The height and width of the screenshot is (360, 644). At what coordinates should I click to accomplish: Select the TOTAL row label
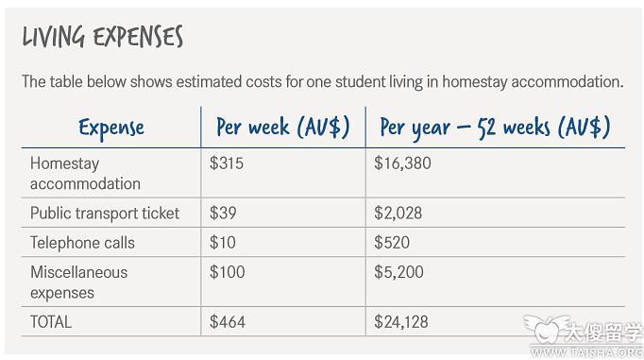51,322
